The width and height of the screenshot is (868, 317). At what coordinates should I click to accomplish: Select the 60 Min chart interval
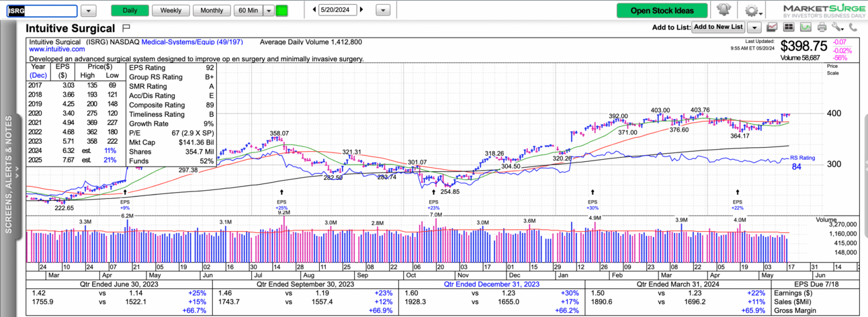tap(248, 11)
